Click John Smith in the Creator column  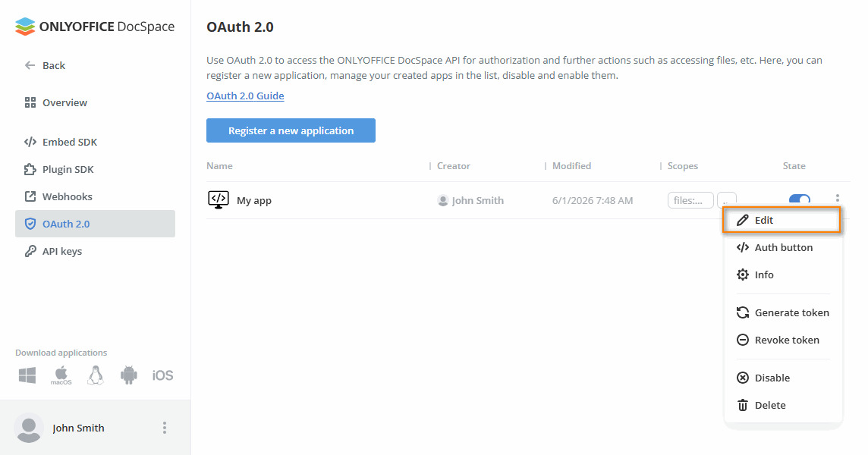point(478,200)
